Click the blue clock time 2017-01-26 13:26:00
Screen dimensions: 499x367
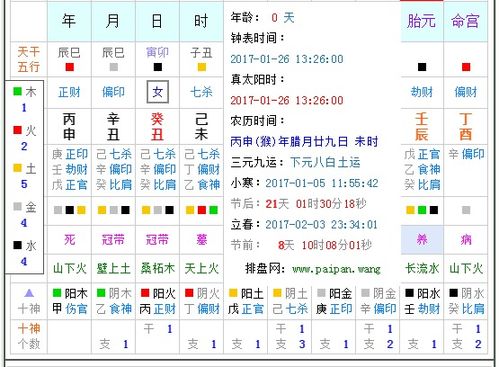click(x=287, y=59)
